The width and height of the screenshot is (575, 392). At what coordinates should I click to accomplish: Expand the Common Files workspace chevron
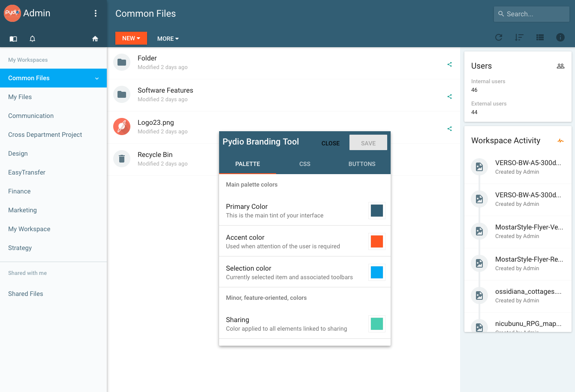click(97, 78)
